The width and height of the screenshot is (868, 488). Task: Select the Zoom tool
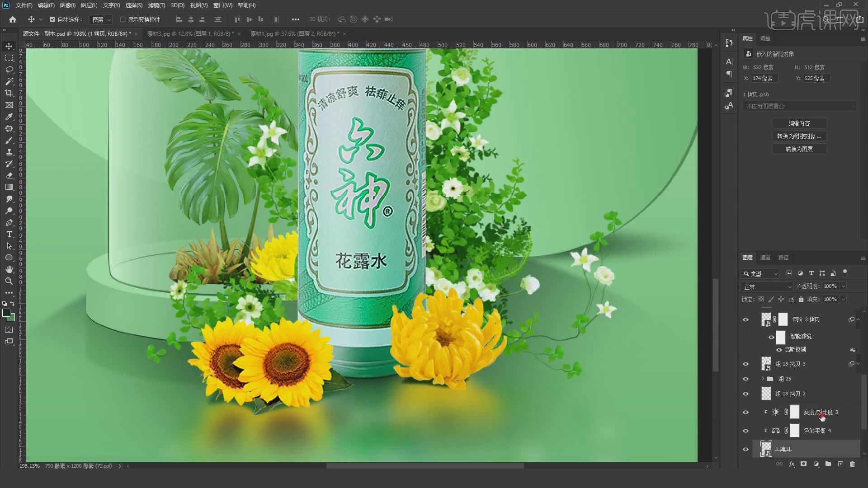click(9, 281)
